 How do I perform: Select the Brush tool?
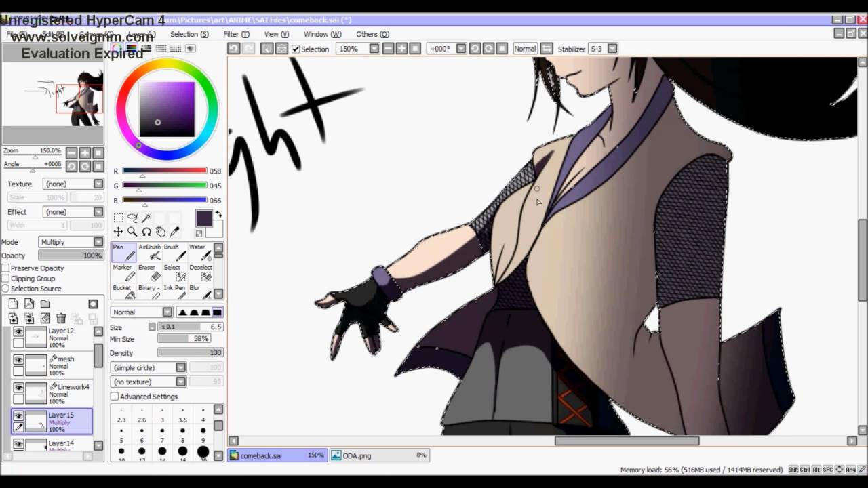tap(174, 252)
